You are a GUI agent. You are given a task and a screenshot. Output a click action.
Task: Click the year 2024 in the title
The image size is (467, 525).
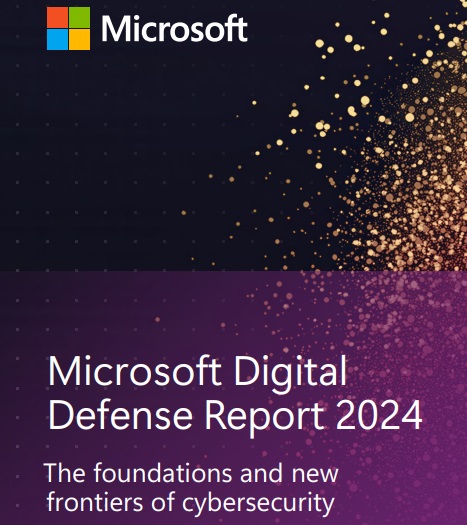pos(379,415)
